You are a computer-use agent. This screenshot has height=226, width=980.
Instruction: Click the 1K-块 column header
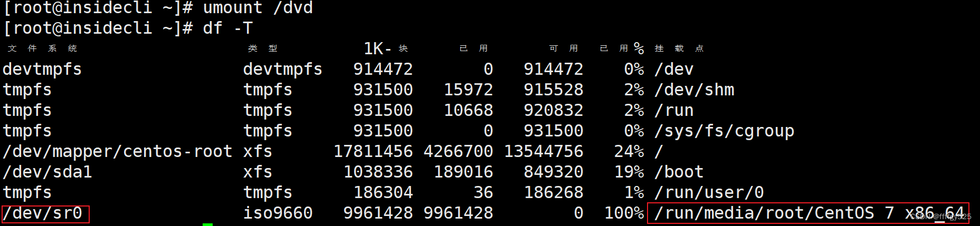coord(386,48)
